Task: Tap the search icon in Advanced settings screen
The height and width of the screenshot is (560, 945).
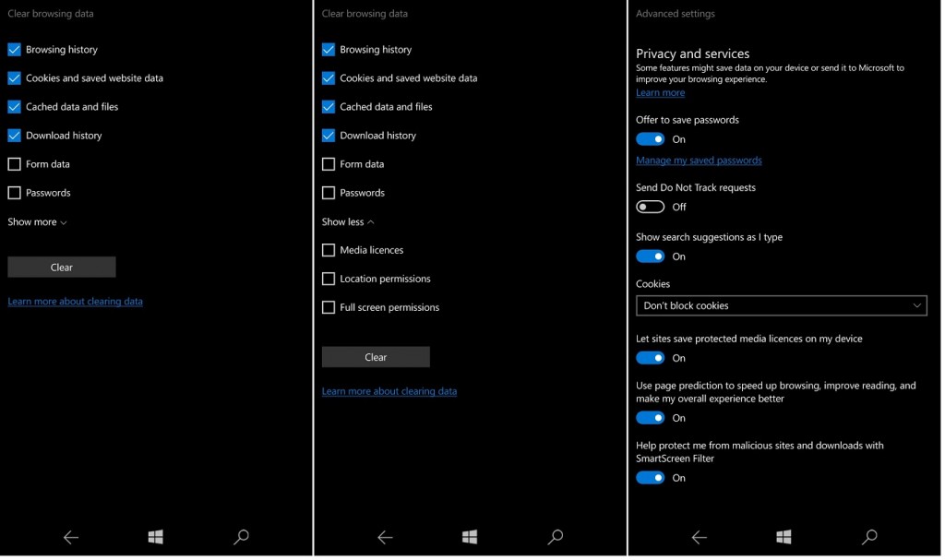Action: 869,537
